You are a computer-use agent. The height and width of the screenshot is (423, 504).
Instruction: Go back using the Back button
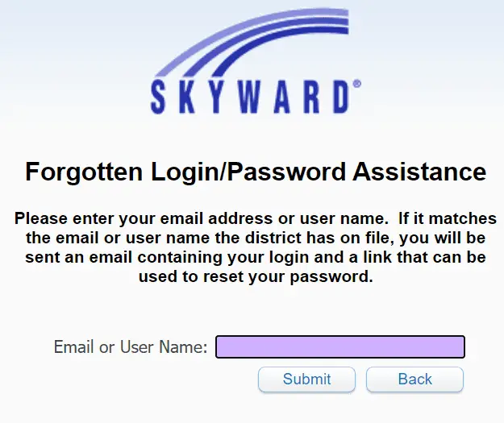pos(414,379)
